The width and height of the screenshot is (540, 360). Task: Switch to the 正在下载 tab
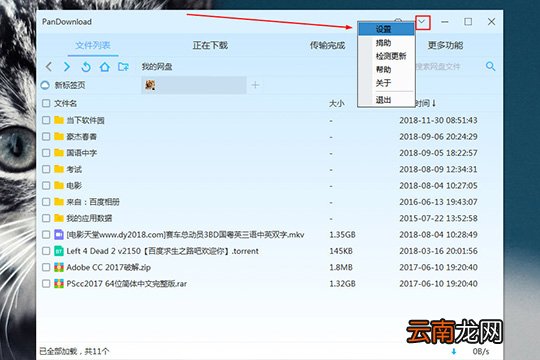click(x=210, y=45)
